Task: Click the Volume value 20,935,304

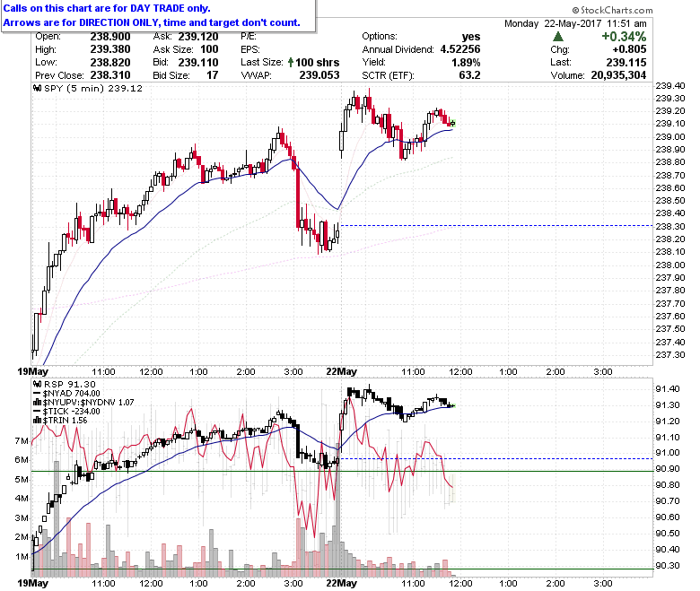Action: tap(618, 75)
